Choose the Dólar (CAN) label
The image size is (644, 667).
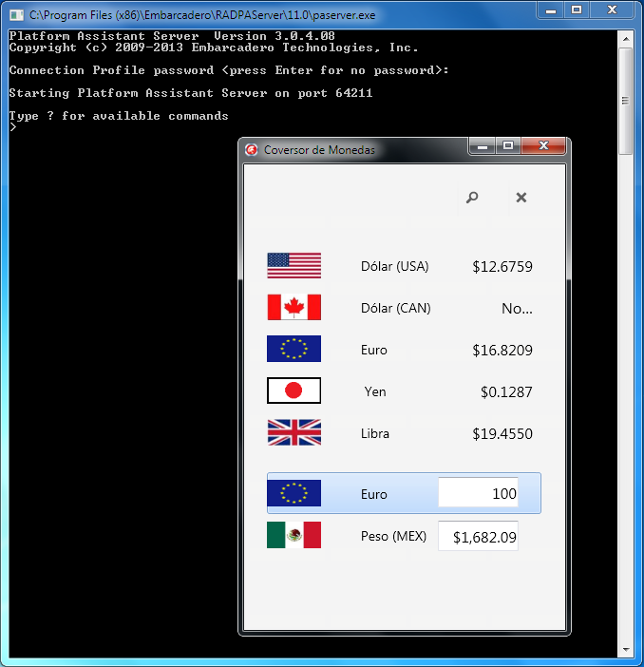coord(395,308)
